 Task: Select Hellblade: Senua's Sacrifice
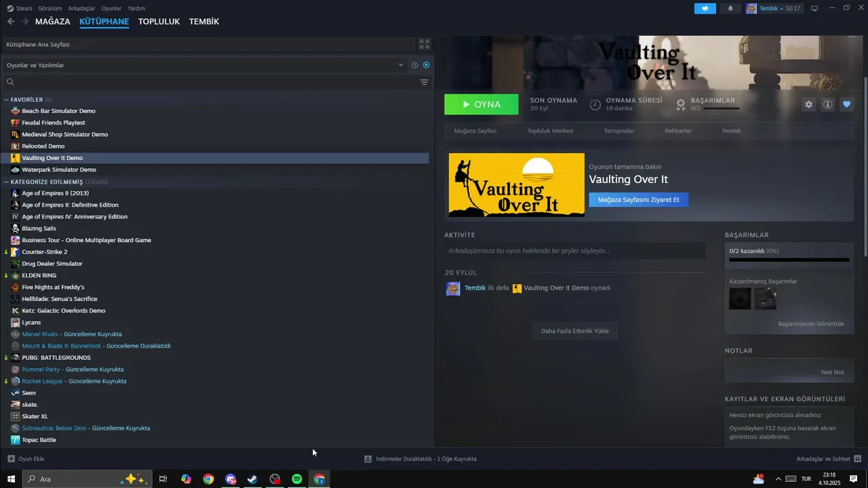[x=60, y=299]
